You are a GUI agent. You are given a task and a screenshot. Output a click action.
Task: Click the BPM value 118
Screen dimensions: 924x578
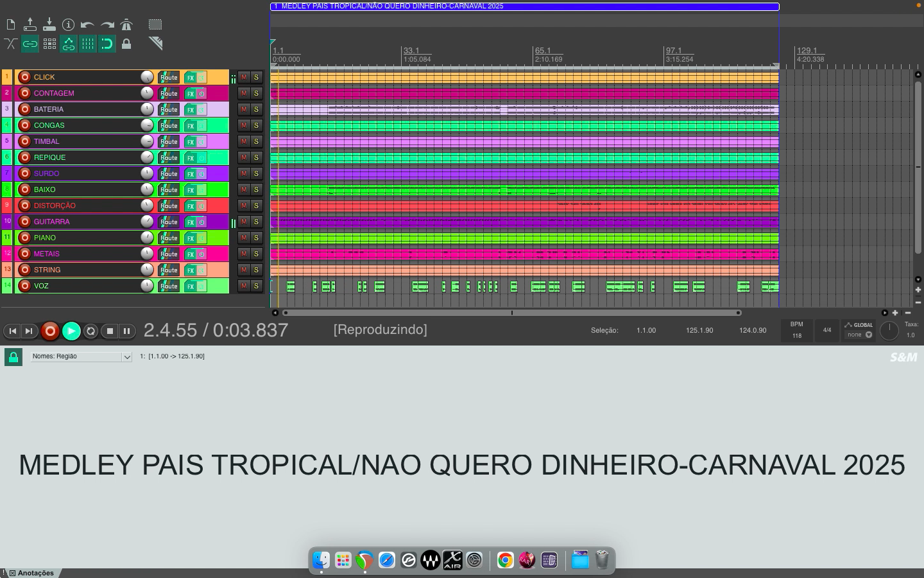(796, 335)
